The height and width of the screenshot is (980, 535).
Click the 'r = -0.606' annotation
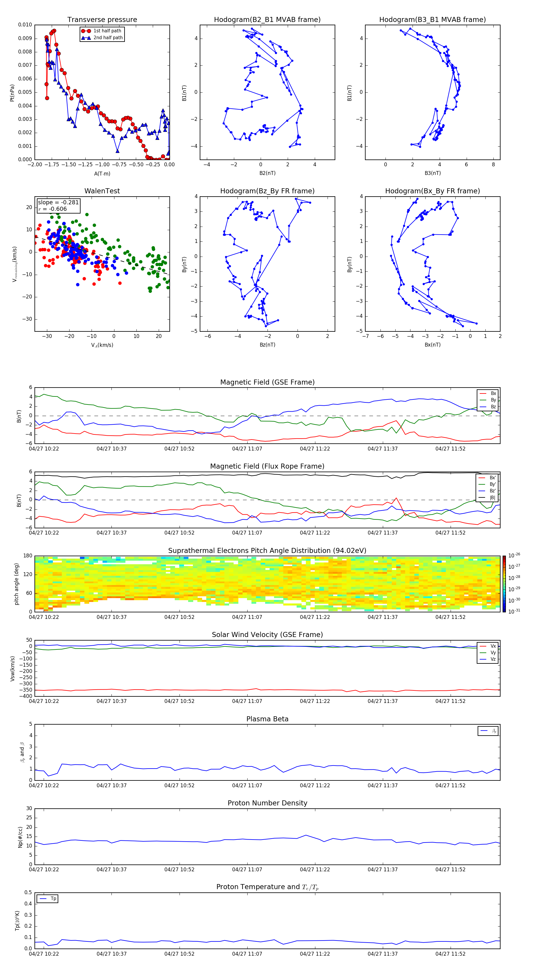(x=53, y=209)
